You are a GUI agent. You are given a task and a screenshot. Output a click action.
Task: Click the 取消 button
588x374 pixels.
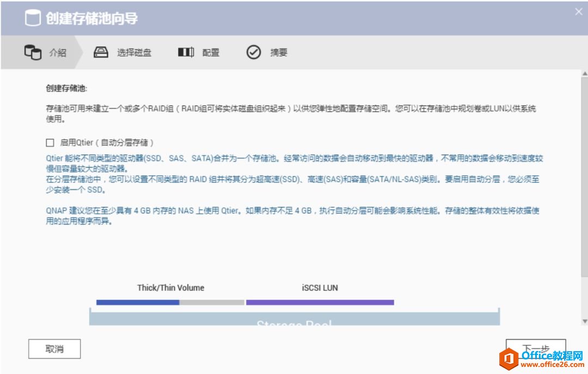54,349
